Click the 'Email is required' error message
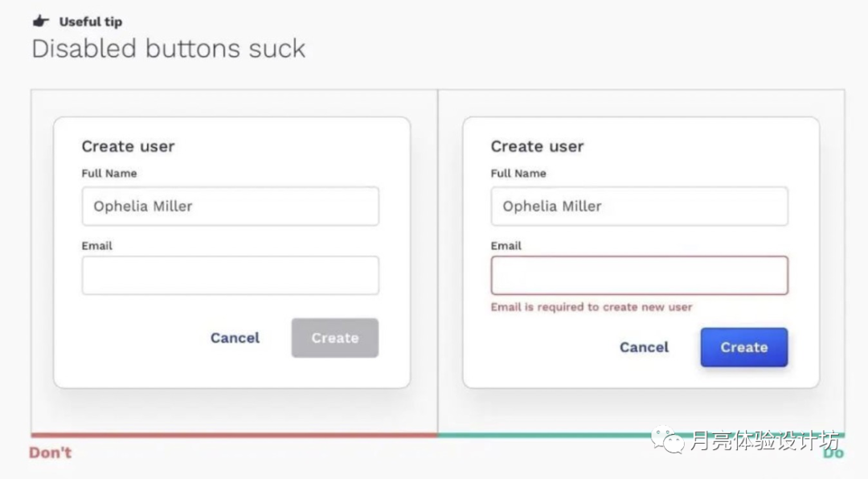 click(x=592, y=307)
